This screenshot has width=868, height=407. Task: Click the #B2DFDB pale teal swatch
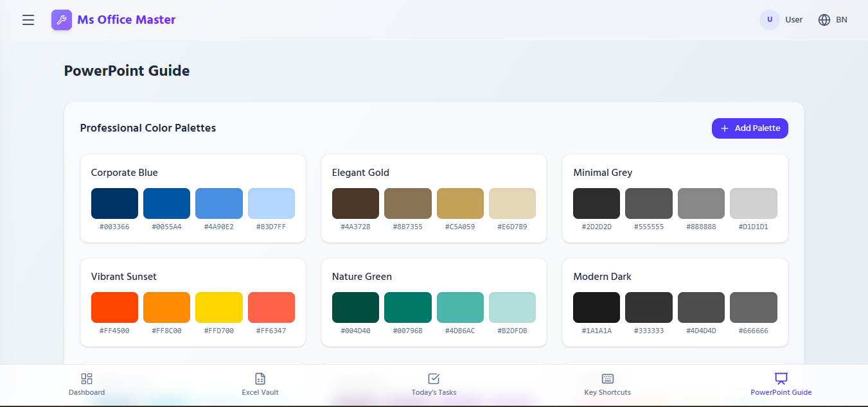[x=512, y=307]
